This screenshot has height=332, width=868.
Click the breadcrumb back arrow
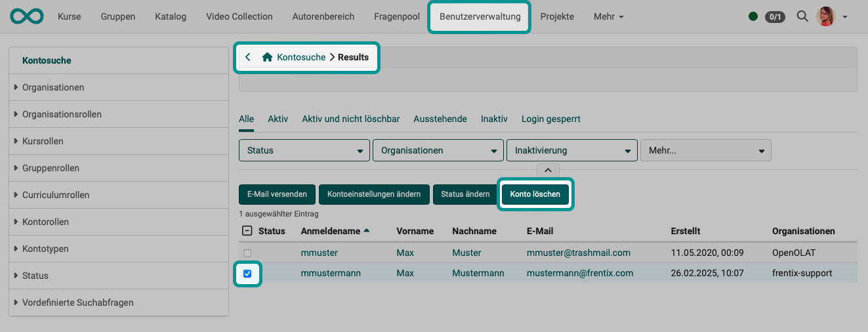pos(248,57)
